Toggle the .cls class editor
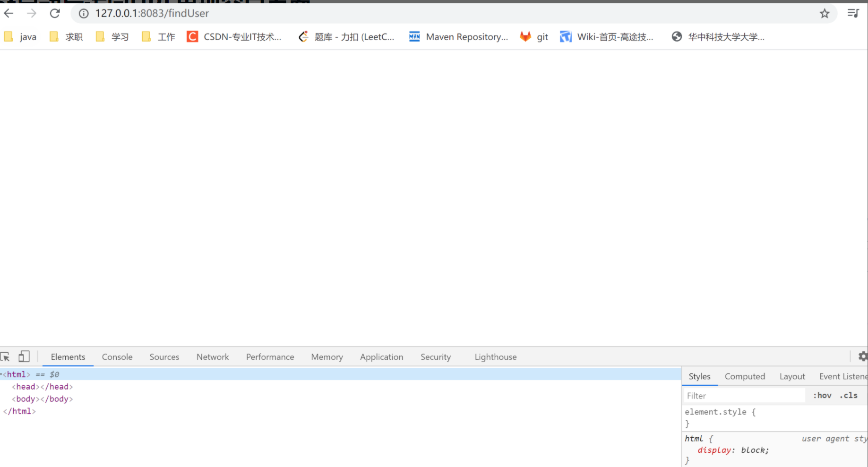The image size is (868, 467). point(849,395)
